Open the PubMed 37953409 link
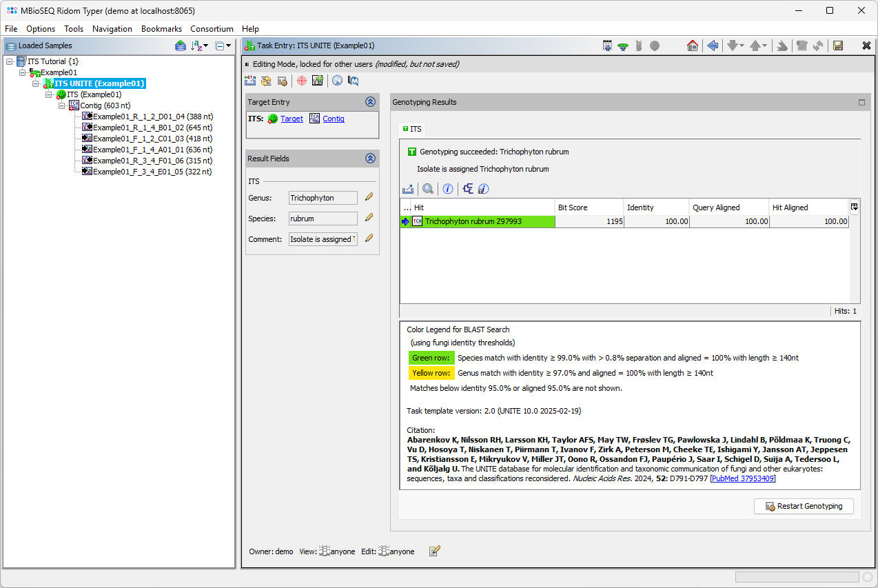878x588 pixels. tap(742, 478)
